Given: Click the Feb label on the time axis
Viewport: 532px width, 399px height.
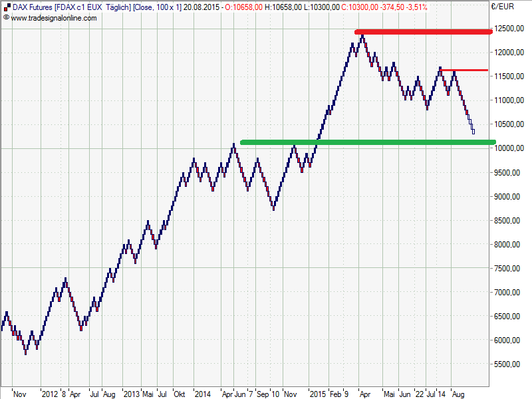Looking at the screenshot, I should pyautogui.click(x=336, y=394).
